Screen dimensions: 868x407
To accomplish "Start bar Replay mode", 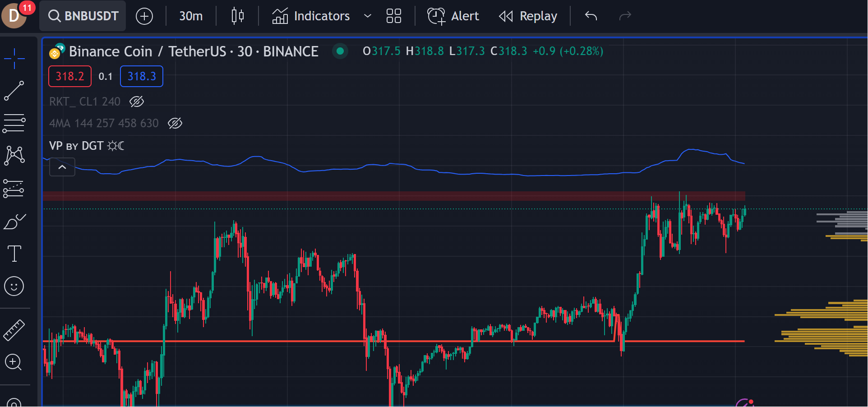I will pyautogui.click(x=528, y=16).
